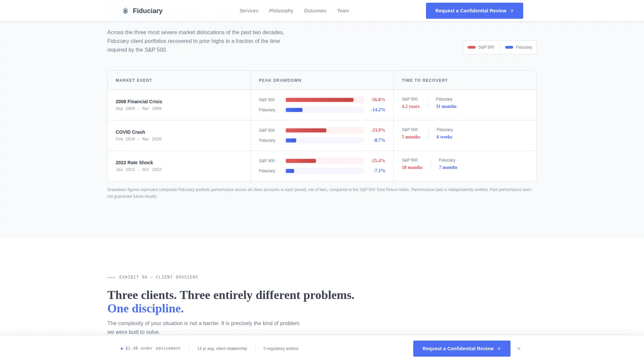This screenshot has height=362, width=644.
Task: Click the header Request a Confidential Review button
Action: tap(474, 11)
